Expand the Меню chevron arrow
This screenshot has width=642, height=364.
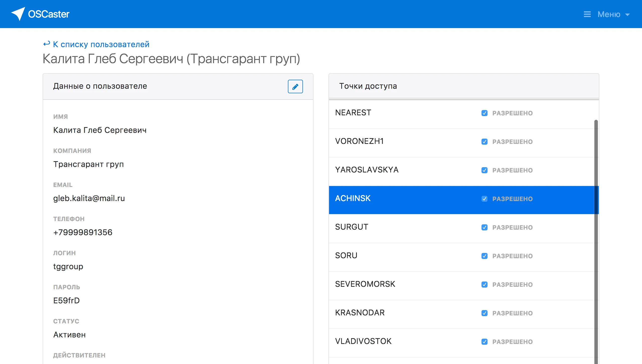[628, 15]
